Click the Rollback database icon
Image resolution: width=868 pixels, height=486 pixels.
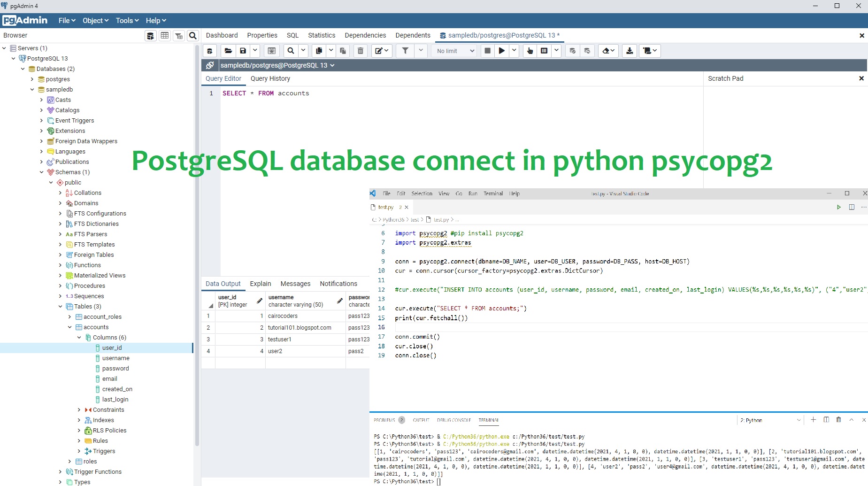[587, 51]
